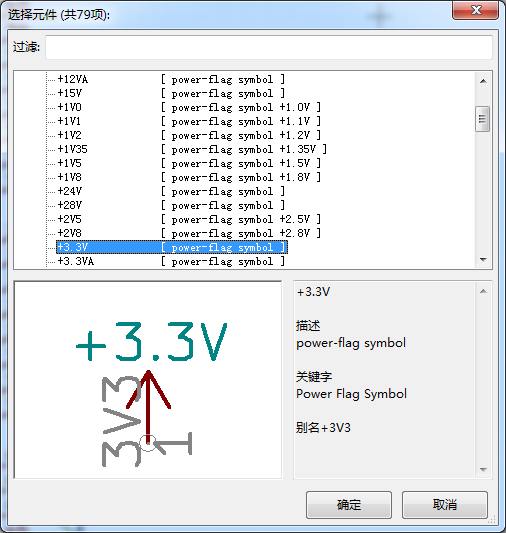Click the 'Power Flag Symbol' keyword text

[351, 394]
